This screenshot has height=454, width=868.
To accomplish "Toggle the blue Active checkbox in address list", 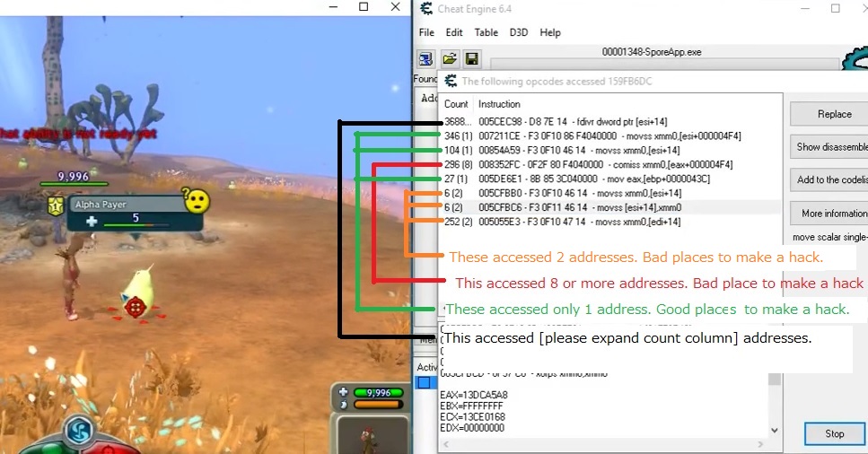I will click(425, 383).
